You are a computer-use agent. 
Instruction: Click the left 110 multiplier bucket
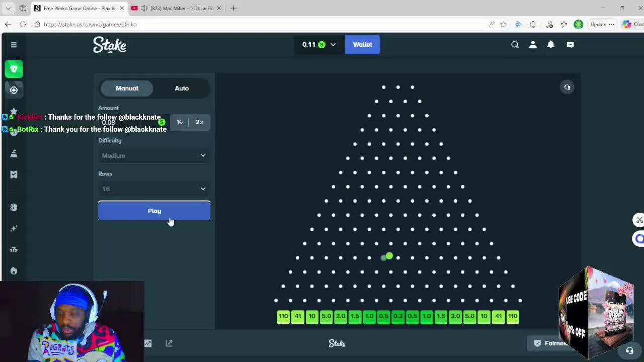tap(283, 316)
